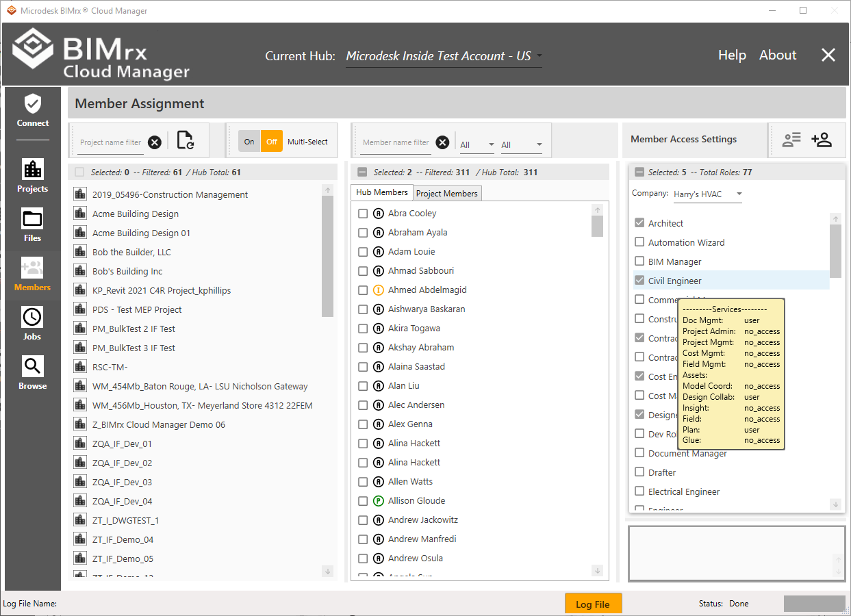Check the BIM Manager role
Viewport: 851px width, 616px height.
coord(639,261)
